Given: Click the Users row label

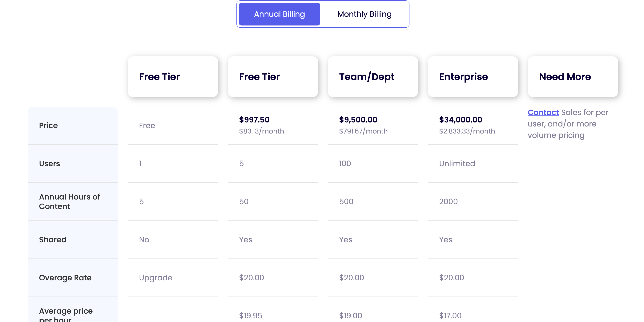Looking at the screenshot, I should 50,164.
